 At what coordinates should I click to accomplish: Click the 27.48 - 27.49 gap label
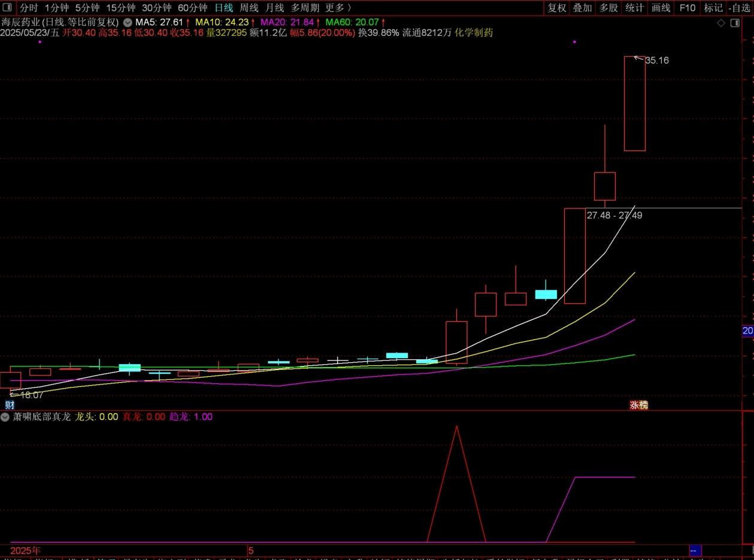[614, 215]
